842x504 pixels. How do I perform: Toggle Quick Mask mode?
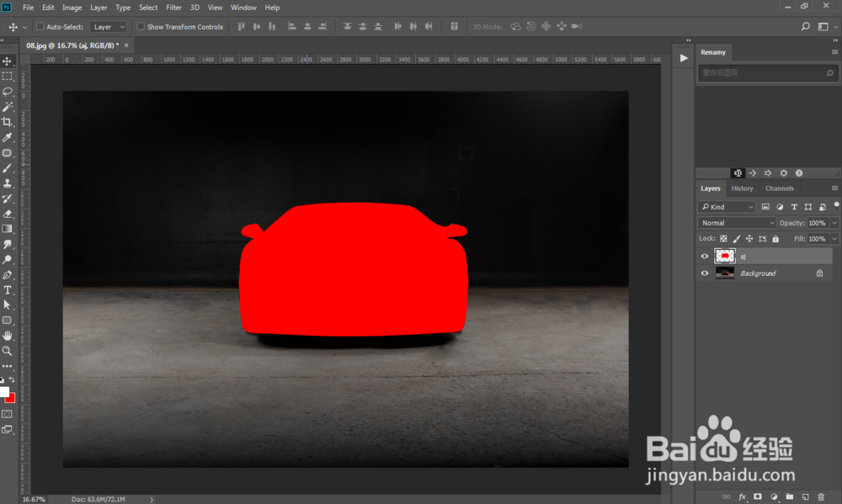click(x=7, y=414)
